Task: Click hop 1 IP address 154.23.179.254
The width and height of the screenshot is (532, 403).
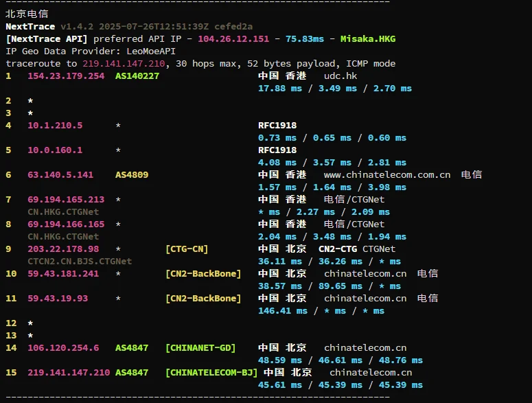Action: coord(66,76)
